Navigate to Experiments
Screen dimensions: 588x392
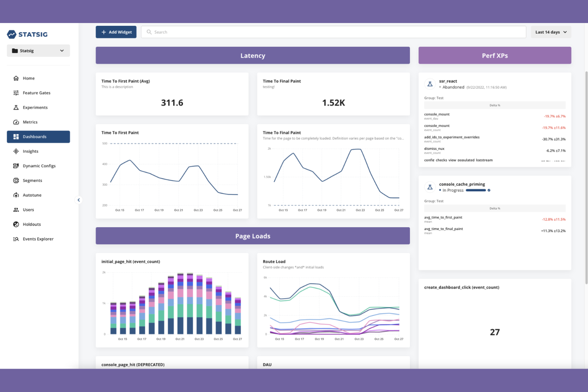point(38,108)
